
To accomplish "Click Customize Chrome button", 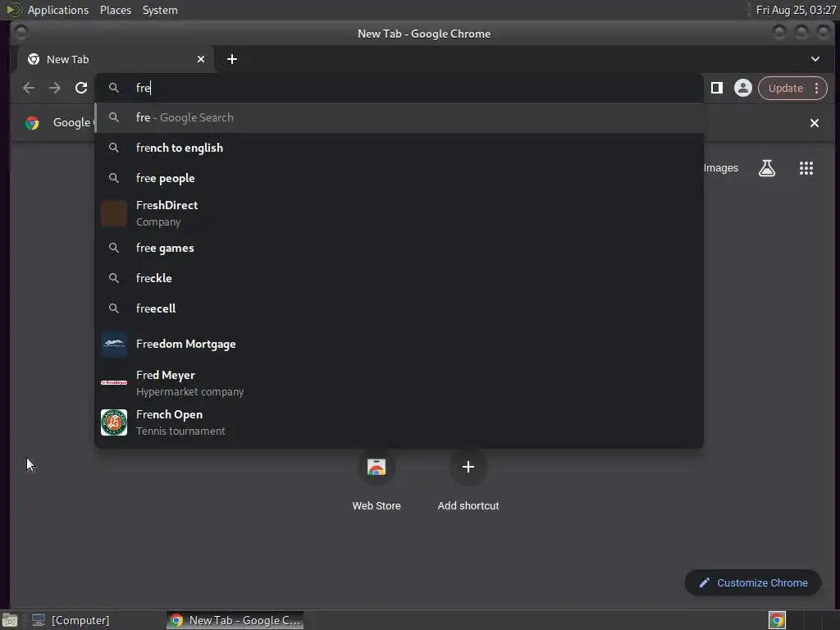I will click(x=753, y=582).
